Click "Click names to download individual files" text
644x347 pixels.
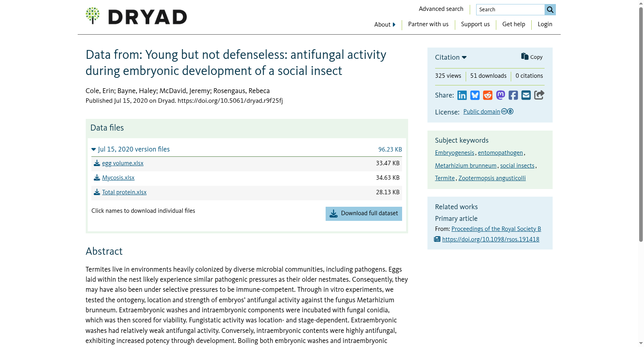coord(143,211)
